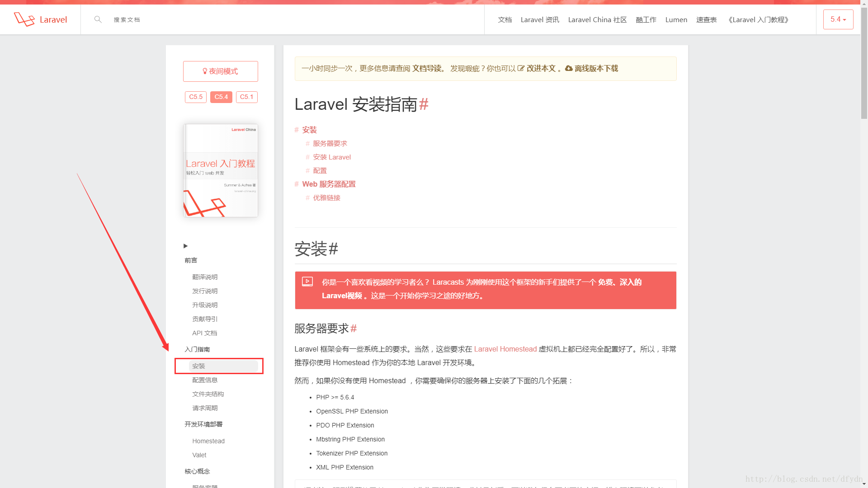Image resolution: width=868 pixels, height=488 pixels.
Task: Click the video player icon in red banner
Action: 307,282
